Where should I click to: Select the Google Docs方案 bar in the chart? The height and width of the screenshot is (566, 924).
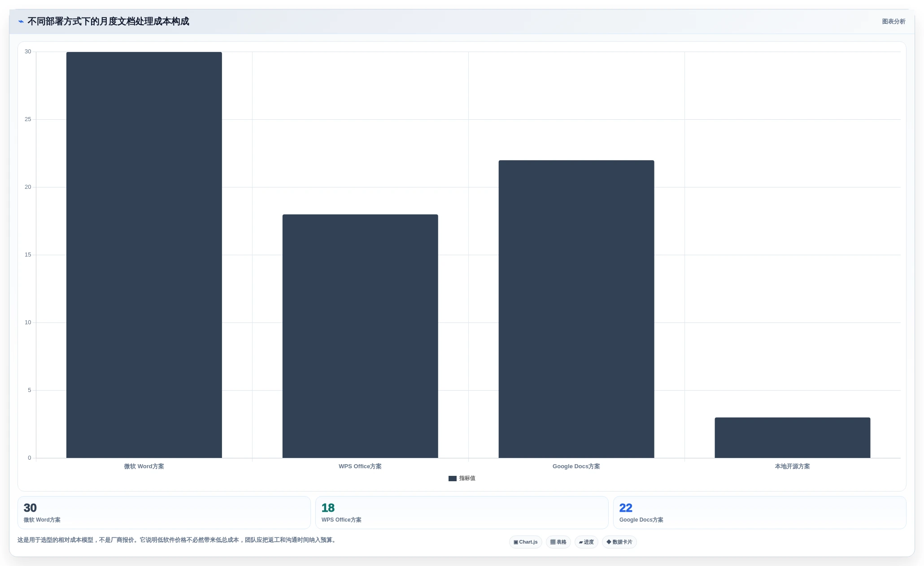point(576,309)
